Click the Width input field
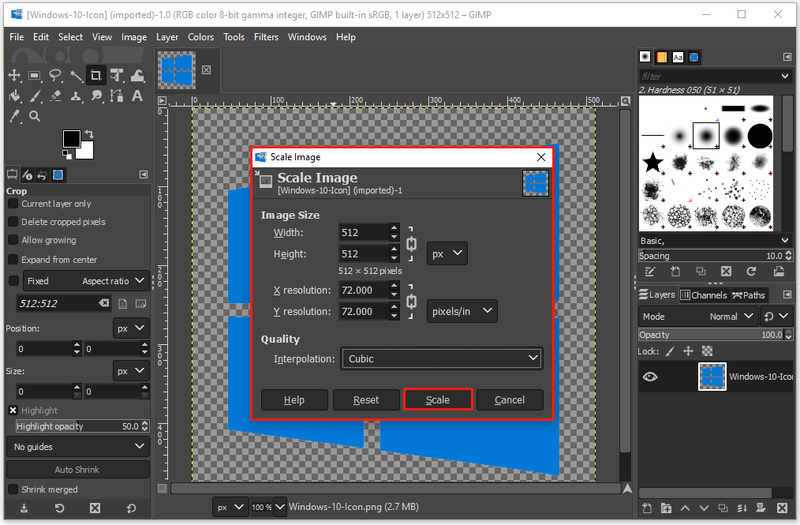This screenshot has width=800, height=525. (364, 233)
